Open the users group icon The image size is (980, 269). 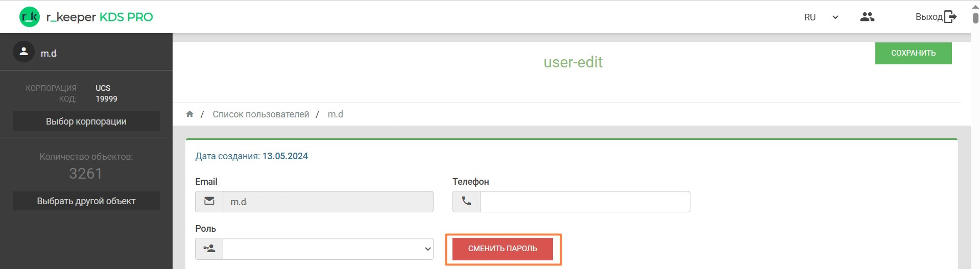[867, 17]
